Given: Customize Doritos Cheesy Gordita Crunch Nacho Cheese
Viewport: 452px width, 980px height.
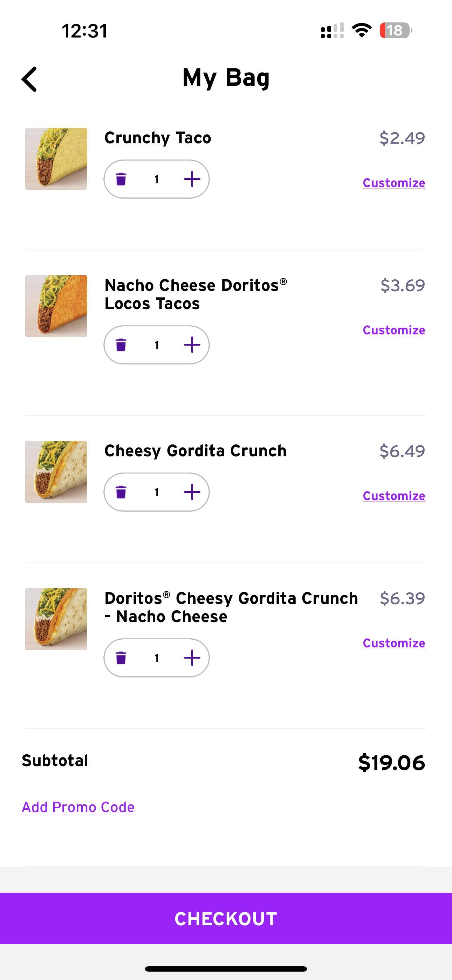Looking at the screenshot, I should (394, 643).
